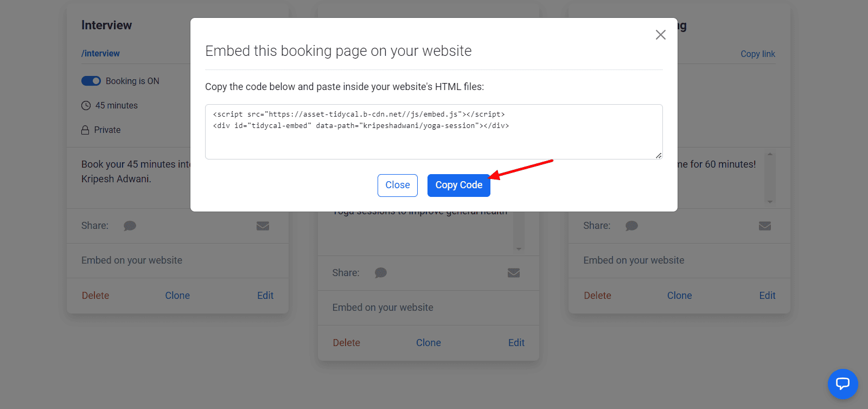Click the email share icon on middle card
Screen dimensions: 868x409
[514, 273]
